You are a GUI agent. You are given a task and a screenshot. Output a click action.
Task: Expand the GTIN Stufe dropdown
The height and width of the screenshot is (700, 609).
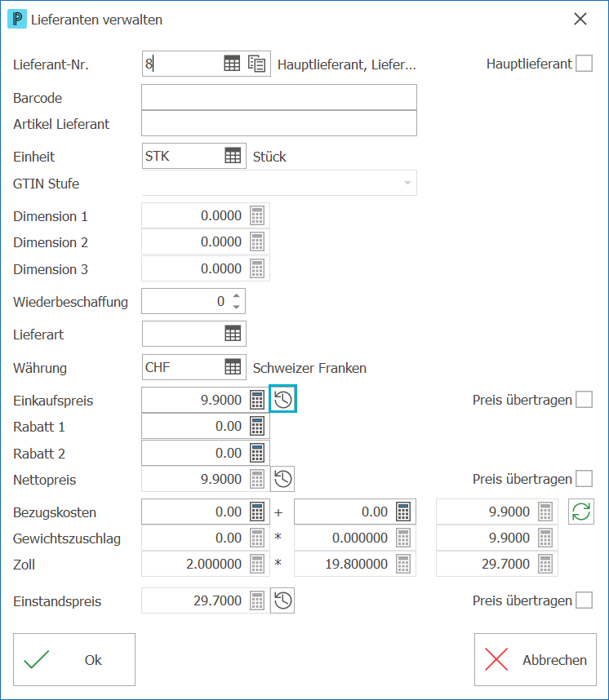407,183
